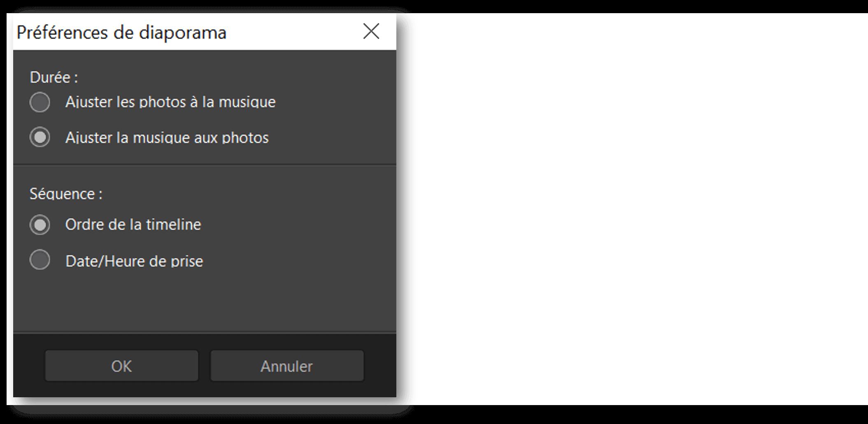
Task: Enable the 'Date/Heure de prise' radio button
Action: click(x=40, y=260)
